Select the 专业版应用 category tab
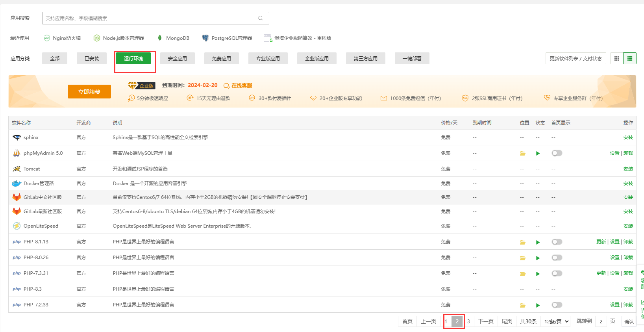This screenshot has width=644, height=332. pyautogui.click(x=268, y=58)
